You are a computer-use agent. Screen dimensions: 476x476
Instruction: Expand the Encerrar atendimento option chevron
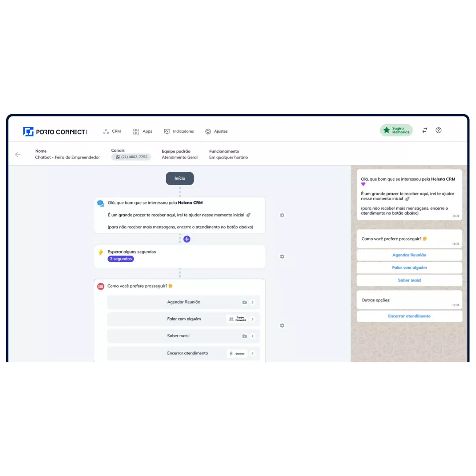[x=253, y=353]
